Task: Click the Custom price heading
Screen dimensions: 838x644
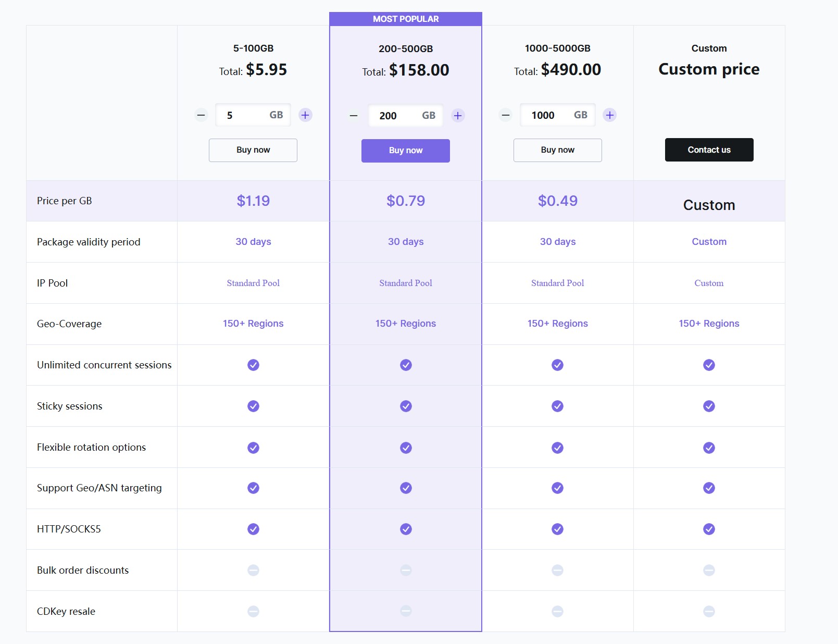Action: pos(709,69)
